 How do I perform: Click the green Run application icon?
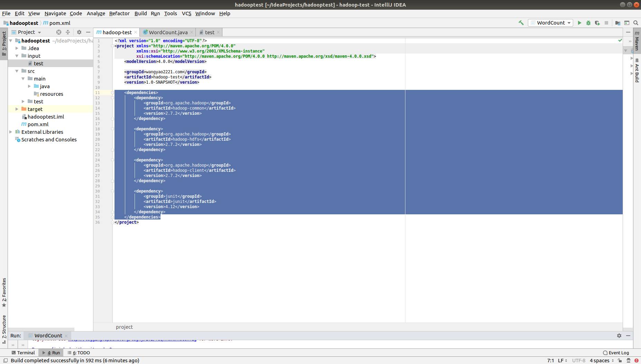(x=579, y=23)
